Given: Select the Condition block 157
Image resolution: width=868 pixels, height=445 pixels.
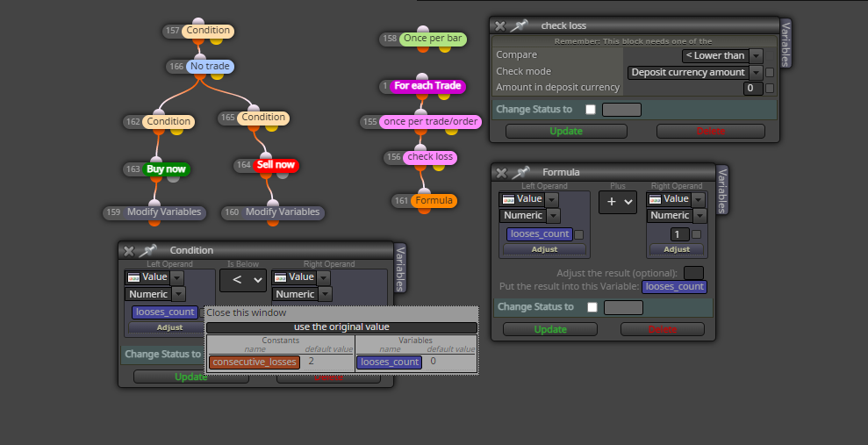Looking at the screenshot, I should click(208, 31).
